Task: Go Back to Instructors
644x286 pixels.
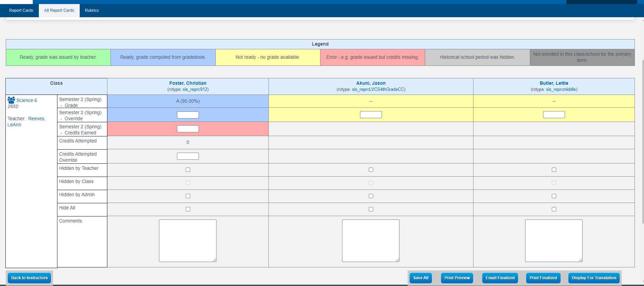Action: point(29,278)
